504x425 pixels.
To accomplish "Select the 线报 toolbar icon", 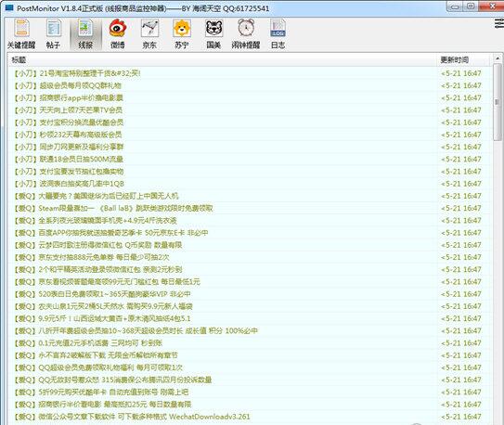I will [85, 33].
